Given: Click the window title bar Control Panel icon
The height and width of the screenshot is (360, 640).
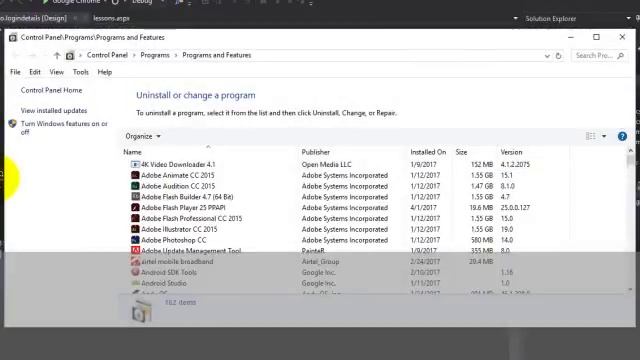Looking at the screenshot, I should click(13, 38).
